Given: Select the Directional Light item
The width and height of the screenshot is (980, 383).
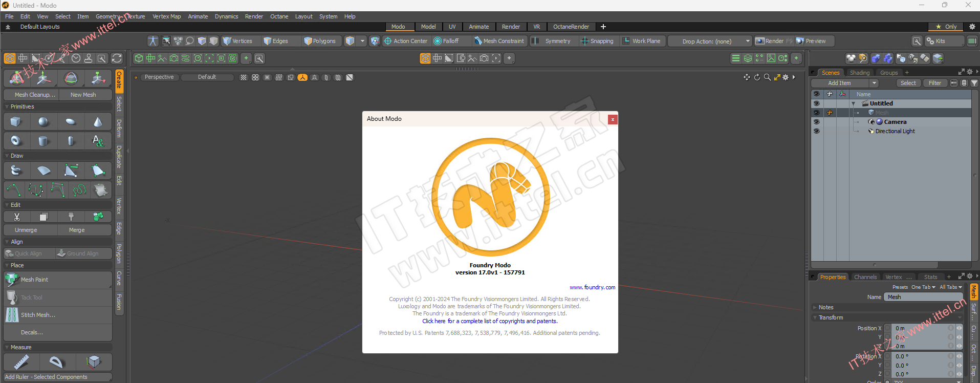Looking at the screenshot, I should pyautogui.click(x=895, y=131).
